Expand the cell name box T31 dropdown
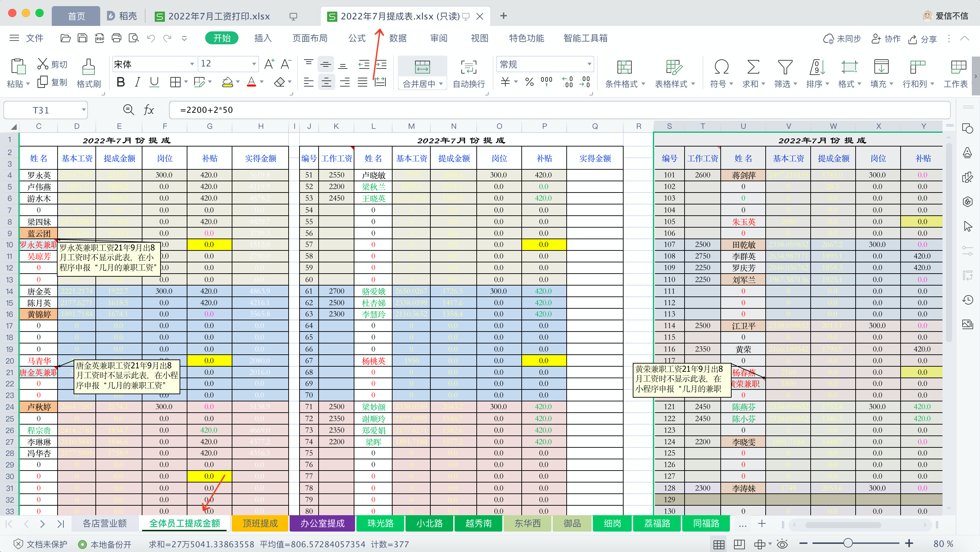This screenshot has width=980, height=552. 83,110
